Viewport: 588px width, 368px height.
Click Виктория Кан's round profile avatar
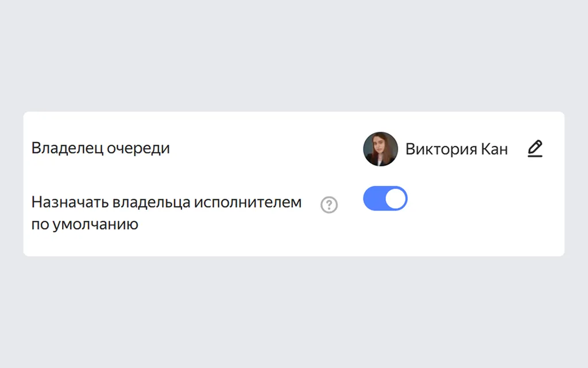[380, 149]
